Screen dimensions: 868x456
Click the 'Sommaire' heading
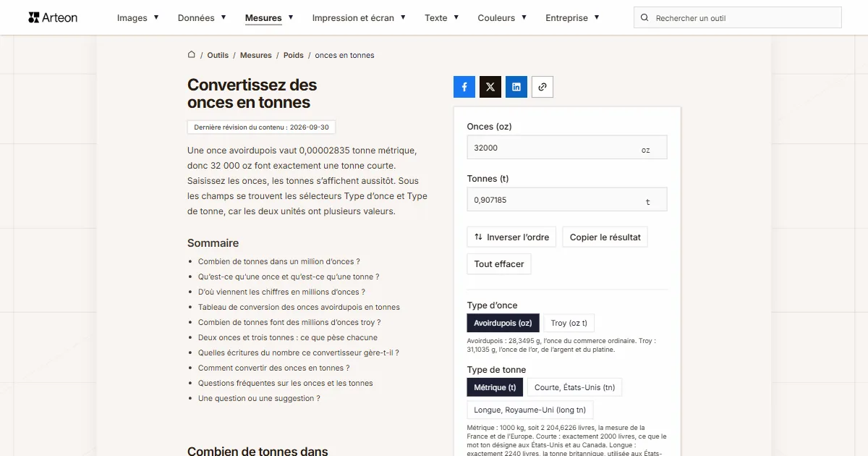click(213, 243)
